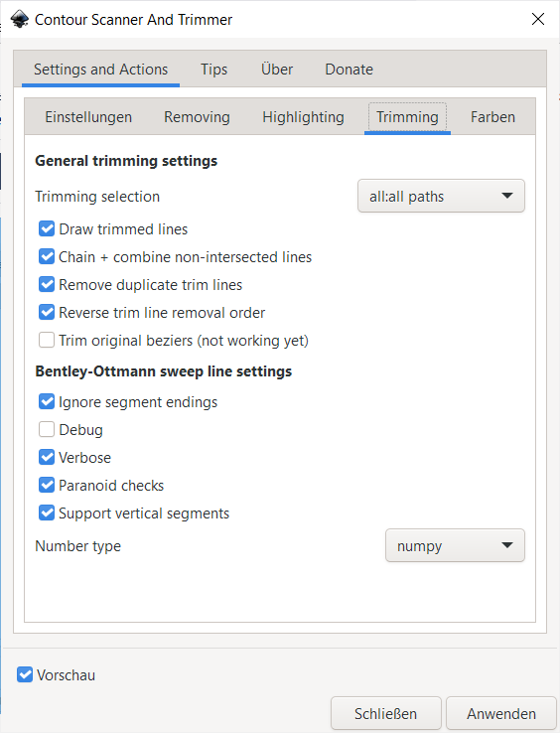Toggle the Vorschau preview checkbox
This screenshot has height=733, width=560.
(x=25, y=674)
